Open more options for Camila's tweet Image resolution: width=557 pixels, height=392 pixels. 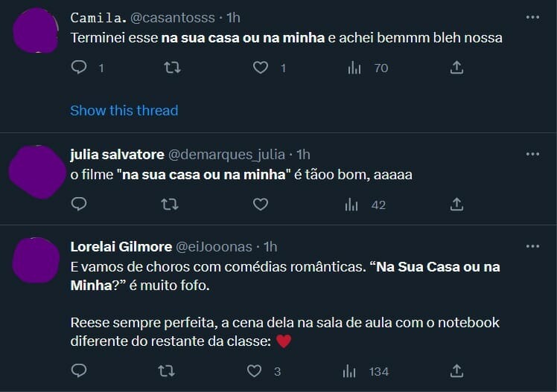pos(532,17)
